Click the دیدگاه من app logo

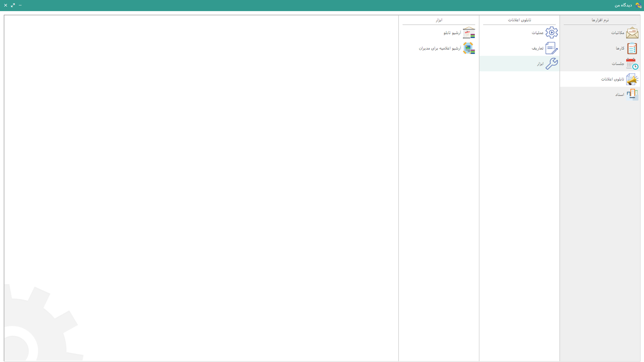[x=638, y=5]
